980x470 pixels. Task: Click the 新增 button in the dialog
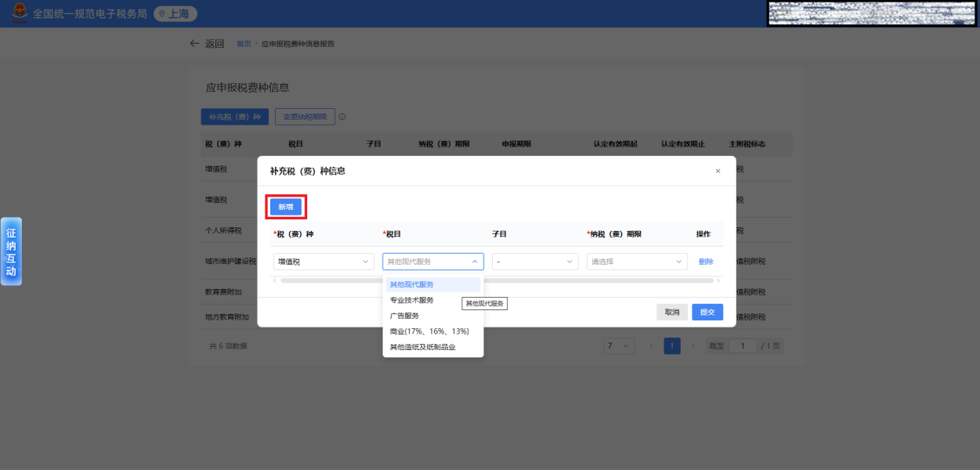point(285,207)
